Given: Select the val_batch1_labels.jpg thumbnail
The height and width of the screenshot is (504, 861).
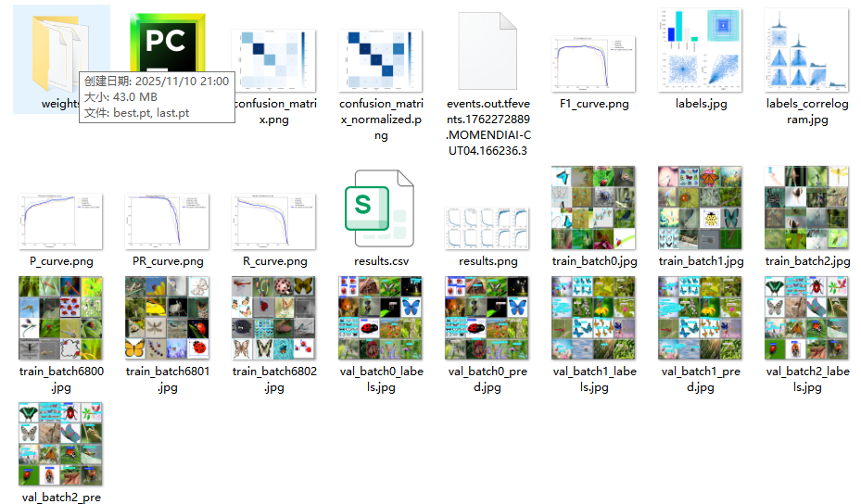Looking at the screenshot, I should [x=593, y=318].
